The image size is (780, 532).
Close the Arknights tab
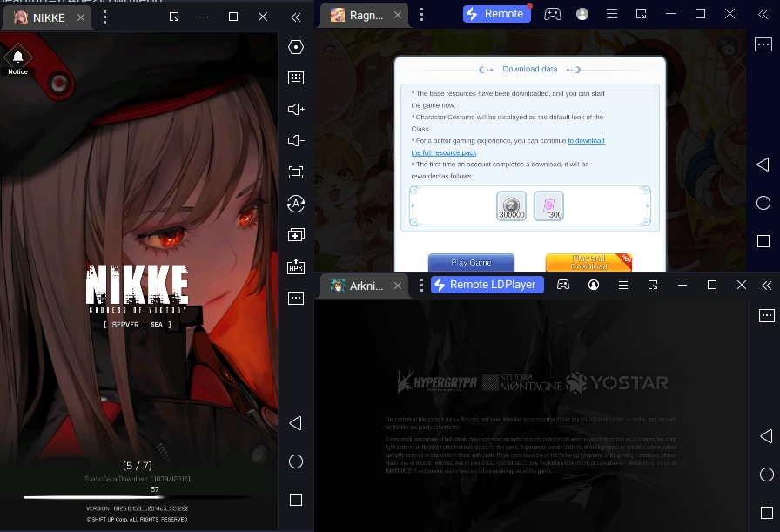coord(398,286)
